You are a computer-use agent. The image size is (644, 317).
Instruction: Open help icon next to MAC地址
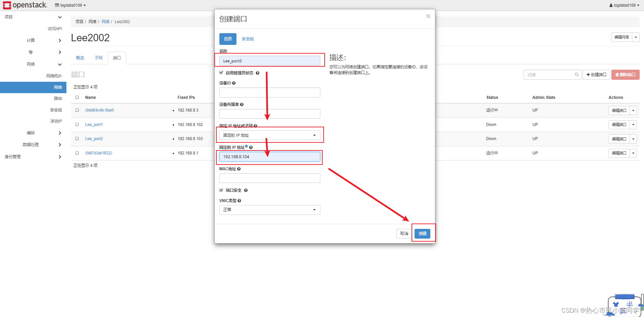point(239,169)
